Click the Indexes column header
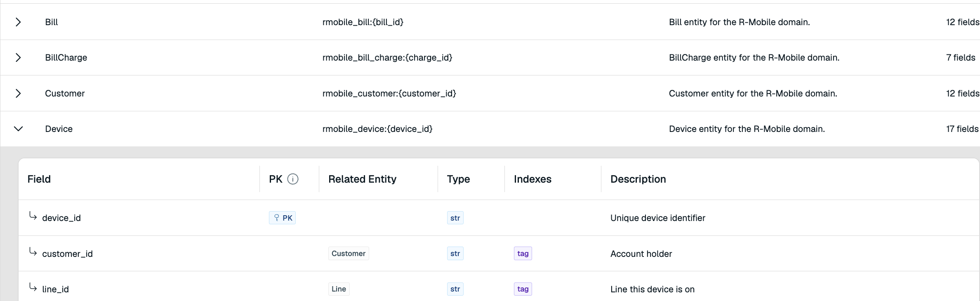980x301 pixels. click(x=532, y=179)
